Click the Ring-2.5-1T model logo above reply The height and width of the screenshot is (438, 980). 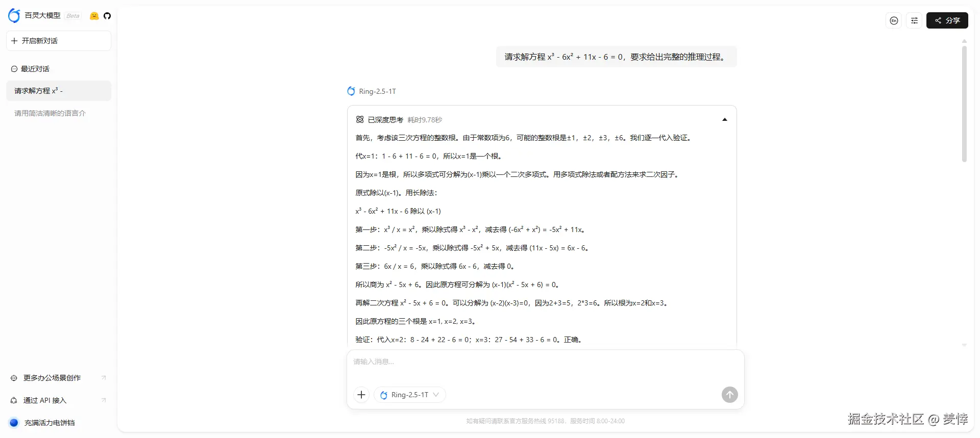tap(351, 91)
